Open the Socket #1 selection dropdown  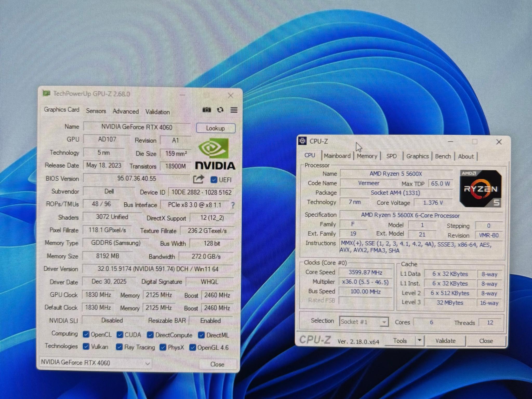[x=364, y=322]
